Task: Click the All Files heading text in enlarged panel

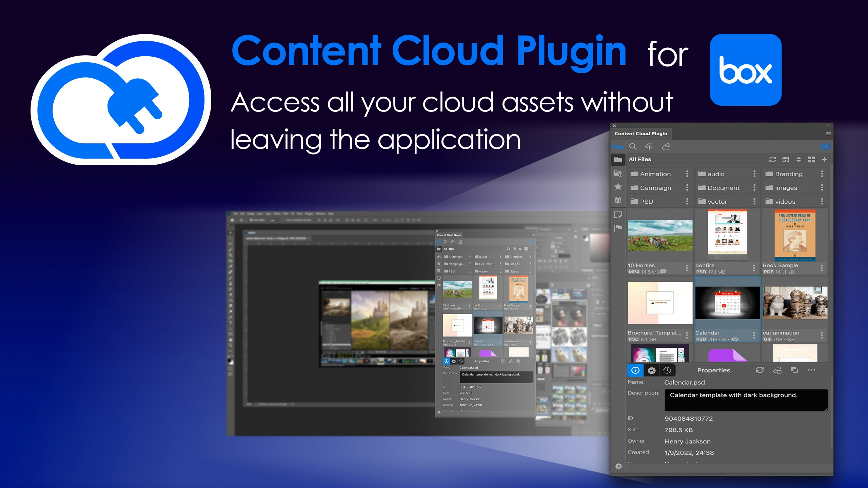Action: pyautogui.click(x=640, y=159)
